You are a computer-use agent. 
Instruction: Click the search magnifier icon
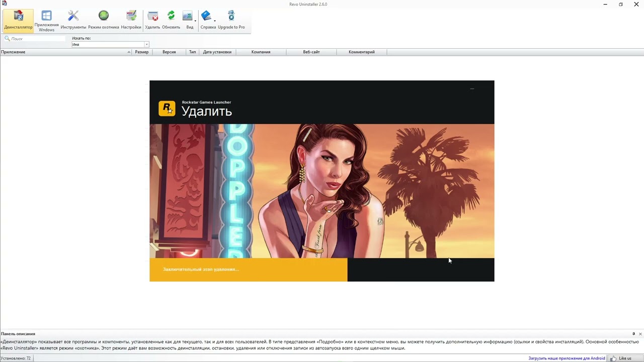[x=7, y=38]
